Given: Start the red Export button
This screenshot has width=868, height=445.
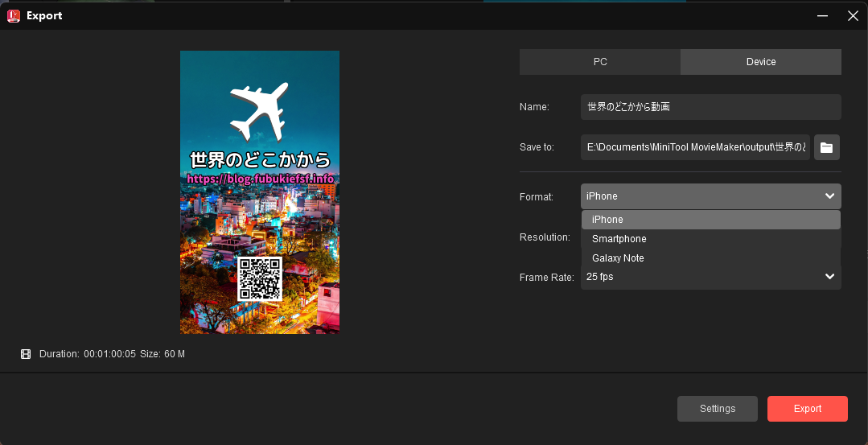Looking at the screenshot, I should point(808,409).
